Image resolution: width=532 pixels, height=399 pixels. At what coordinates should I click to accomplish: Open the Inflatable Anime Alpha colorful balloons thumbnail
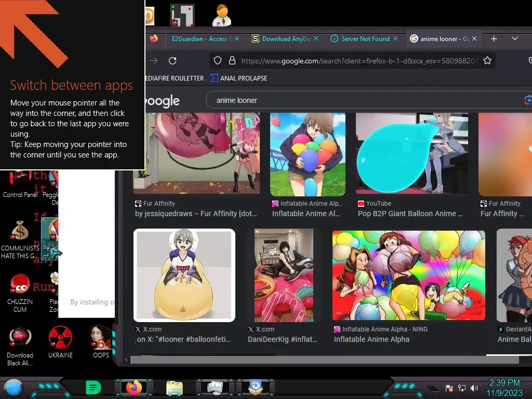click(408, 275)
